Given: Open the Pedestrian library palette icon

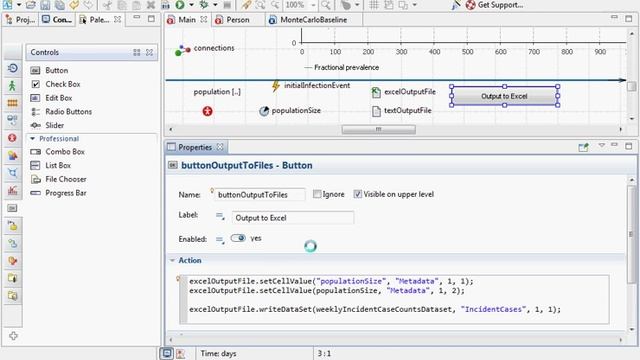Looking at the screenshot, I should (12, 86).
